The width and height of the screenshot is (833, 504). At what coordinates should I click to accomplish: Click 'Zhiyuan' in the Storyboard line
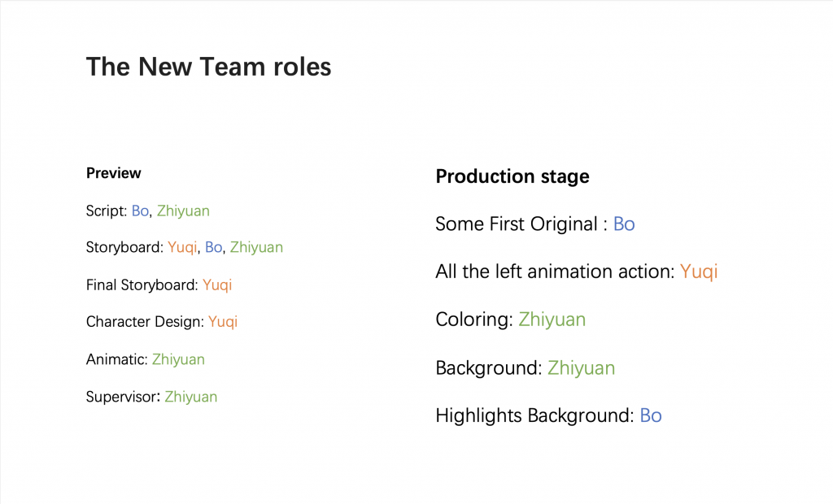pos(256,247)
